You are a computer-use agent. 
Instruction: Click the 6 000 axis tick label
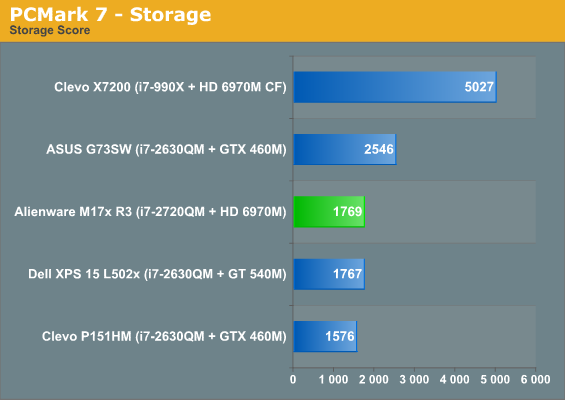[535, 379]
